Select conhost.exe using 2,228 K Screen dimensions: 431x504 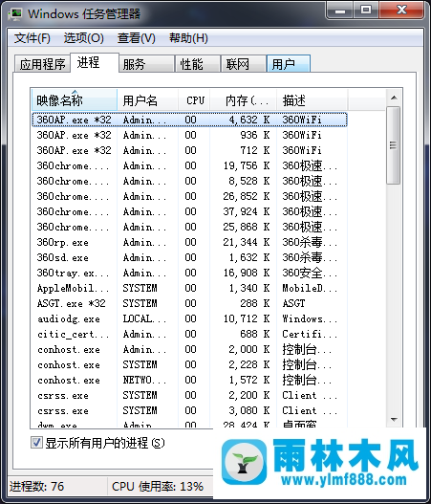tap(189, 364)
